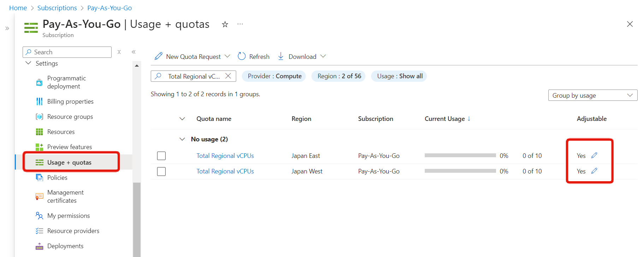Collapse the sidebar navigation pane
The height and width of the screenshot is (257, 644).
(x=134, y=52)
